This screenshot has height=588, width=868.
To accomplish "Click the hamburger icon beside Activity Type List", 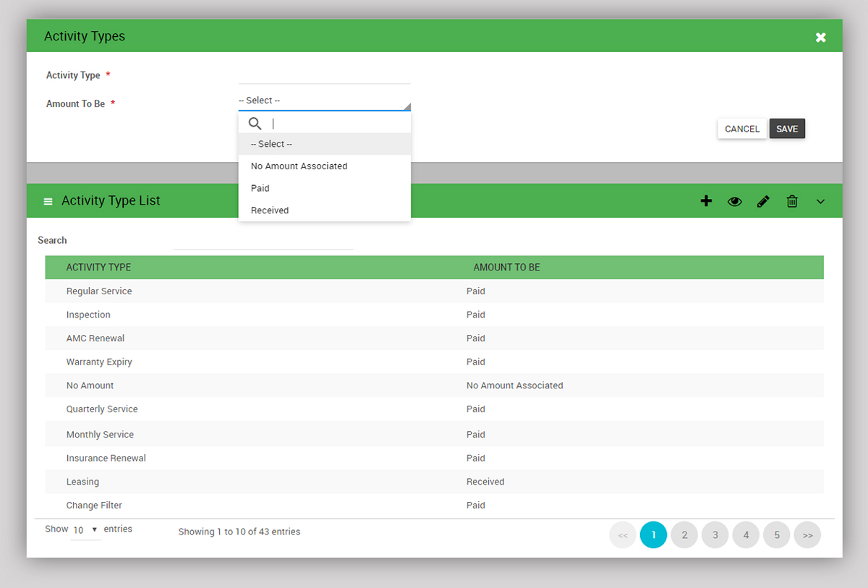I will pyautogui.click(x=48, y=201).
